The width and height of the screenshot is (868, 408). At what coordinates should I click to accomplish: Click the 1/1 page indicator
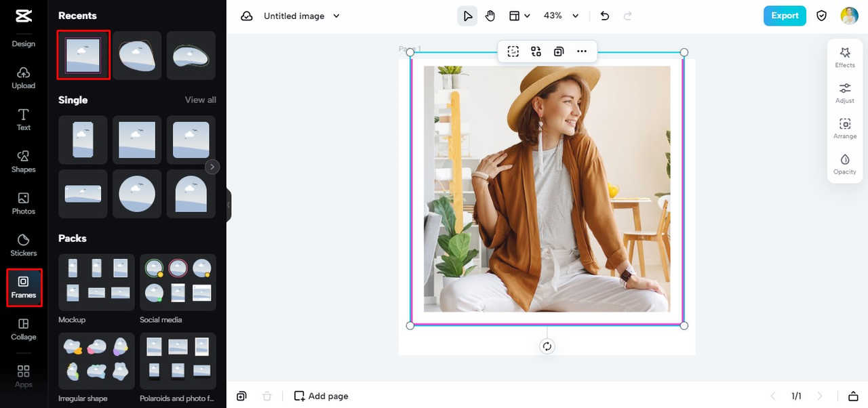(796, 396)
